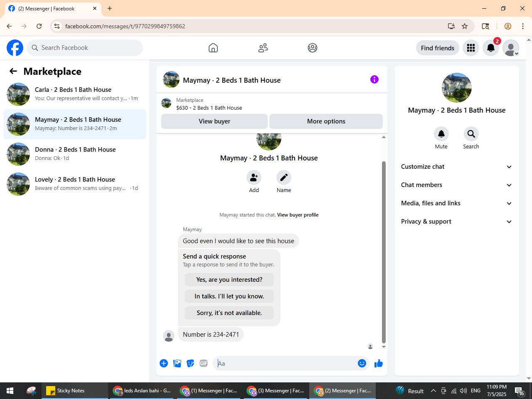Screen dimensions: 532x399
Task: Open the Donna 2 Beds 1 Bath House chat
Action: [75, 154]
